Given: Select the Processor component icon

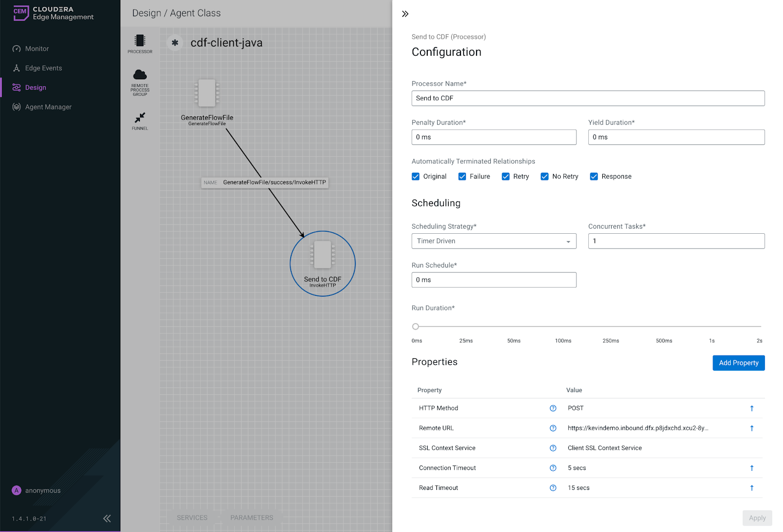Looking at the screenshot, I should (x=140, y=41).
